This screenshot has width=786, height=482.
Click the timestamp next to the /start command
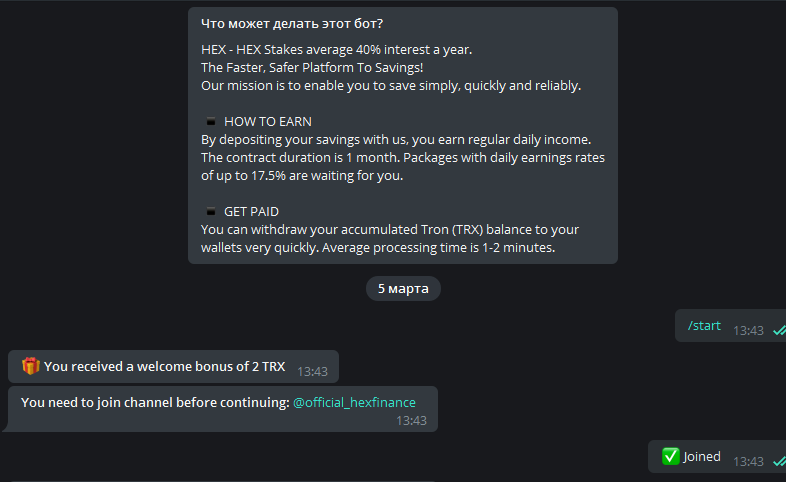pos(748,330)
